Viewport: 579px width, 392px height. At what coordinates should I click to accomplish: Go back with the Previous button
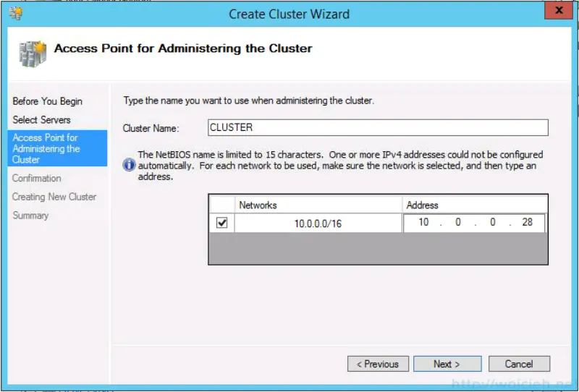378,364
